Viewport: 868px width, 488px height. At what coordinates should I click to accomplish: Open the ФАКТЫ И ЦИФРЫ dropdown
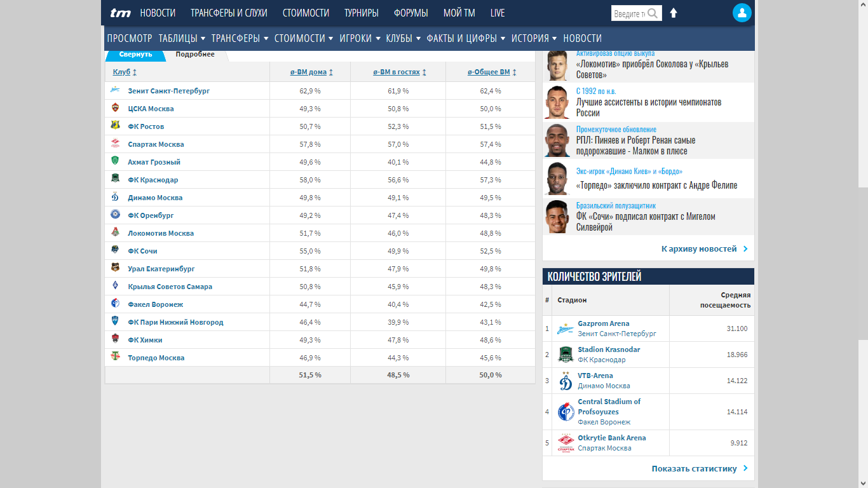(466, 38)
